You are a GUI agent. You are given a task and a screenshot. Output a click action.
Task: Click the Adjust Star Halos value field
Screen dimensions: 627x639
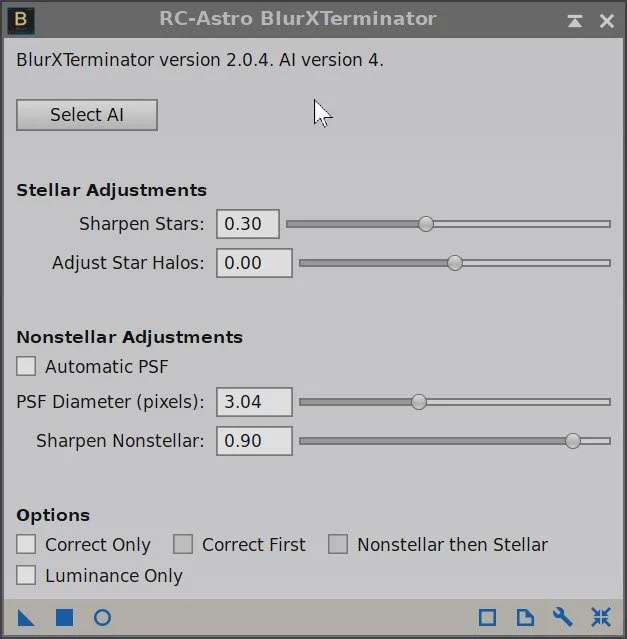[x=254, y=263]
